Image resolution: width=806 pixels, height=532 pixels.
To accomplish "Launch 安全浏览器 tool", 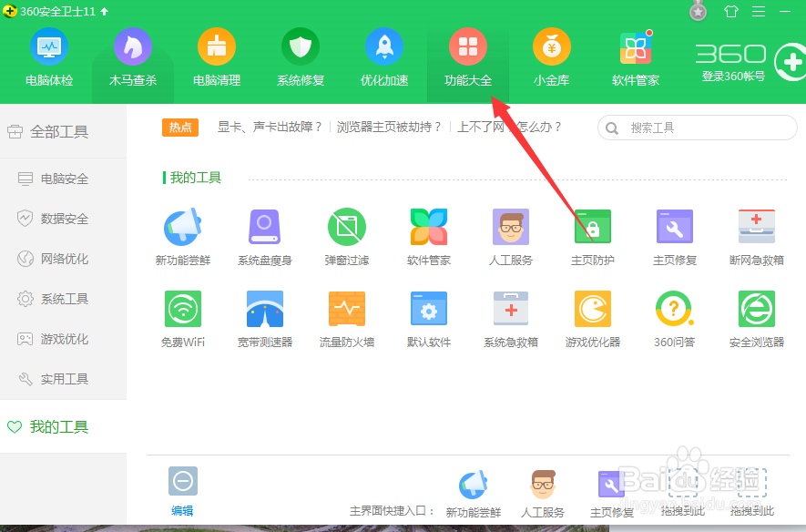I will 757,319.
